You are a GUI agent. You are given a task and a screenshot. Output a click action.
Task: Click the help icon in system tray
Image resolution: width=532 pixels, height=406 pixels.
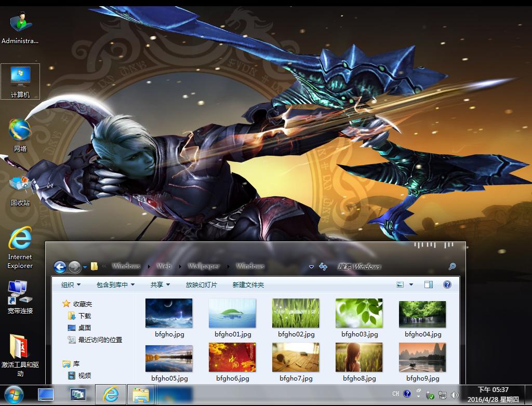point(407,394)
